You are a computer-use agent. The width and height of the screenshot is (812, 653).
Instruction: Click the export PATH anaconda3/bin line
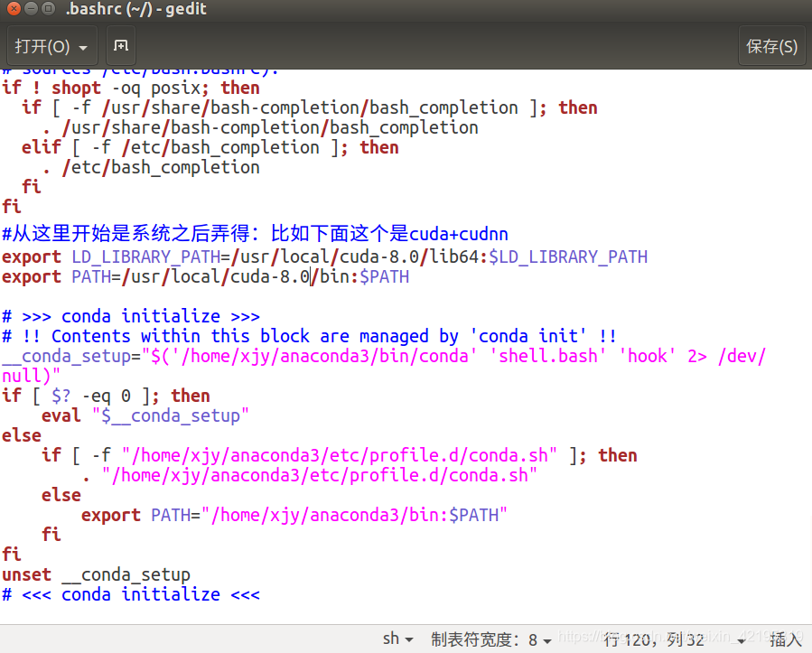point(294,515)
